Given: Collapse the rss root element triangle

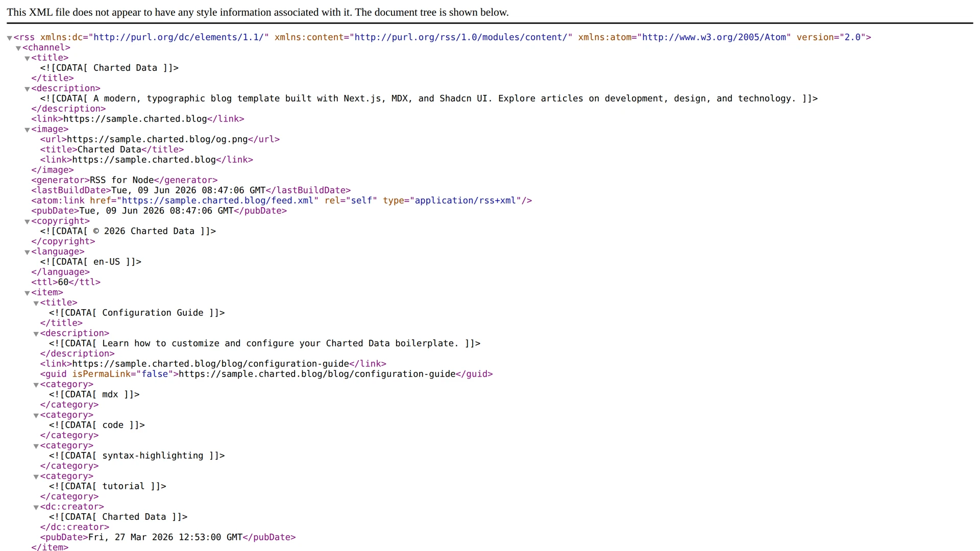Looking at the screenshot, I should pos(9,38).
